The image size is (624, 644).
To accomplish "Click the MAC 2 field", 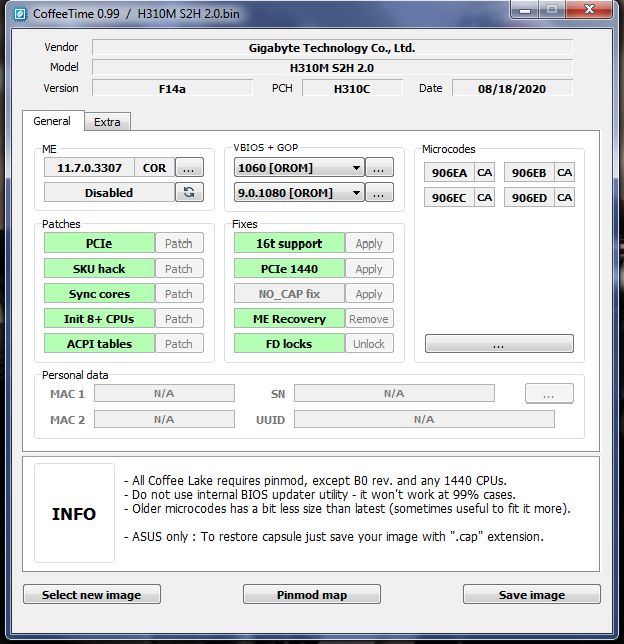I will point(164,419).
